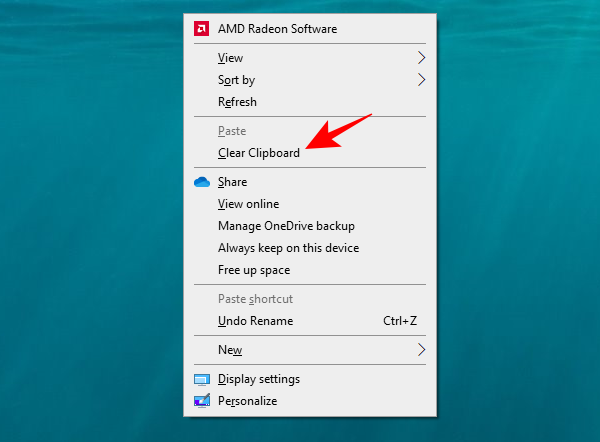Viewport: 600px width, 442px height.
Task: Click the Personalize paintbrush icon
Action: tap(202, 401)
